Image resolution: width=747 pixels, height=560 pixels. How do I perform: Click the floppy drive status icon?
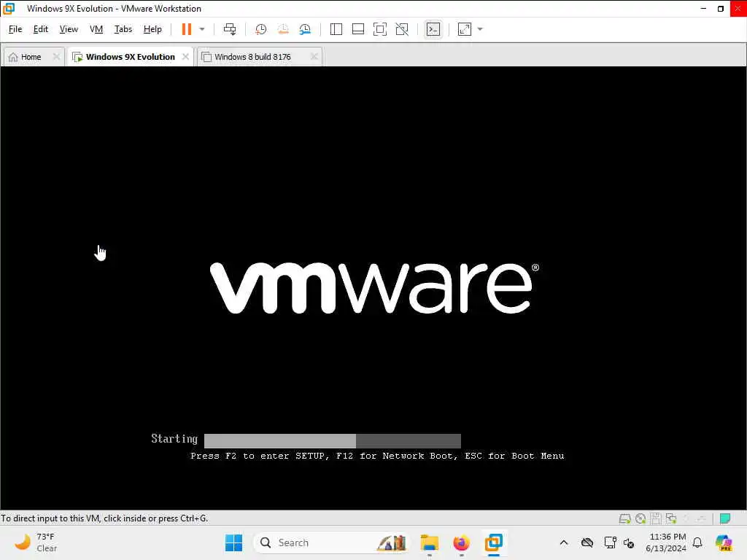[656, 518]
